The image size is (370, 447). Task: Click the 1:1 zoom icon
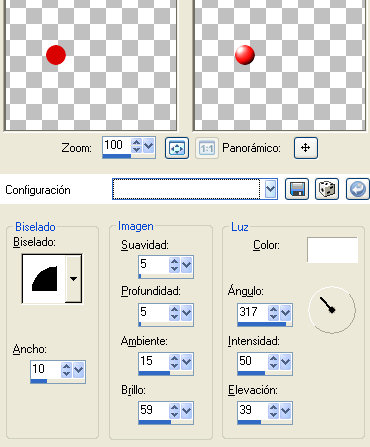207,148
